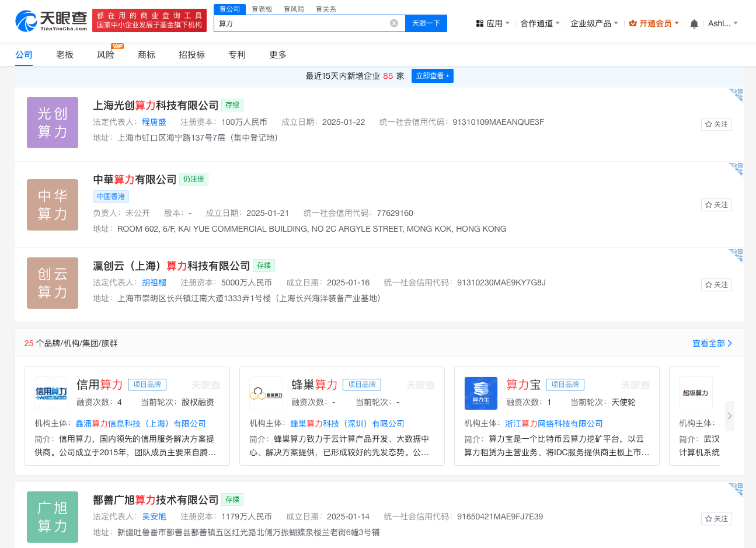Follow 鄯善广旭算力技术有限公司 with 关注 star
The width and height of the screenshot is (756, 548).
click(716, 519)
